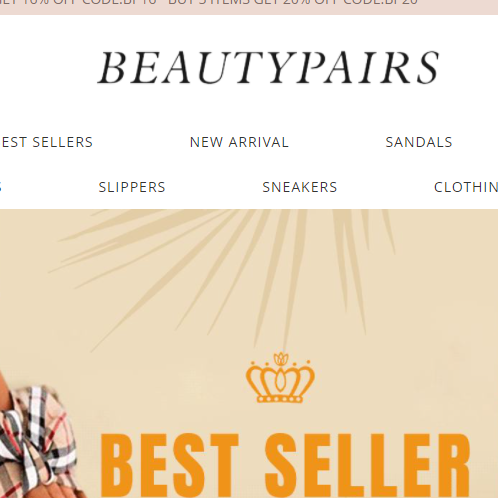The width and height of the screenshot is (498, 498).
Task: Click the letter B in the BEAUTYPAIRS logo
Action: pos(112,68)
